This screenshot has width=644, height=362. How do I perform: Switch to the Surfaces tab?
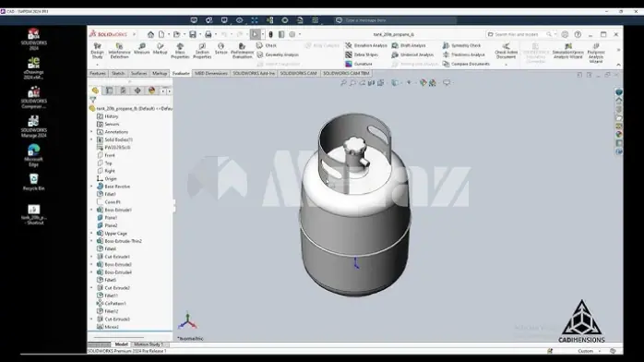(x=138, y=73)
